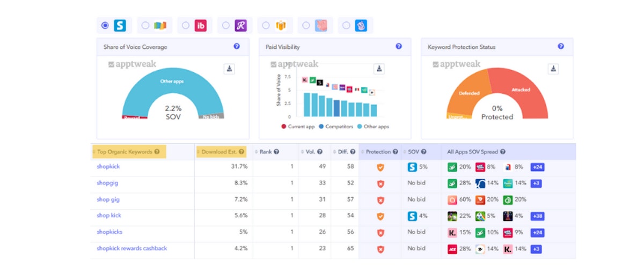This screenshot has width=644, height=274.
Task: Expand the +38 apps badge for shop kick
Action: tap(538, 216)
